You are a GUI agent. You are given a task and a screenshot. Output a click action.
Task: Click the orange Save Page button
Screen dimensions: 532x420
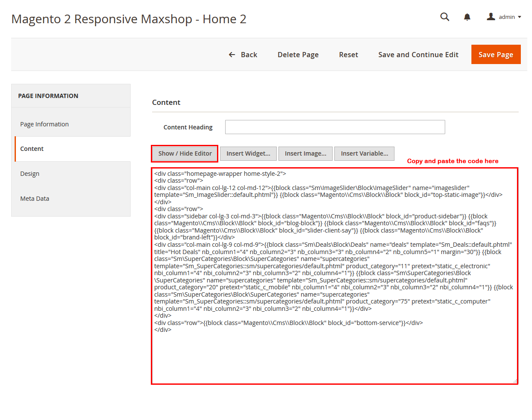click(496, 55)
